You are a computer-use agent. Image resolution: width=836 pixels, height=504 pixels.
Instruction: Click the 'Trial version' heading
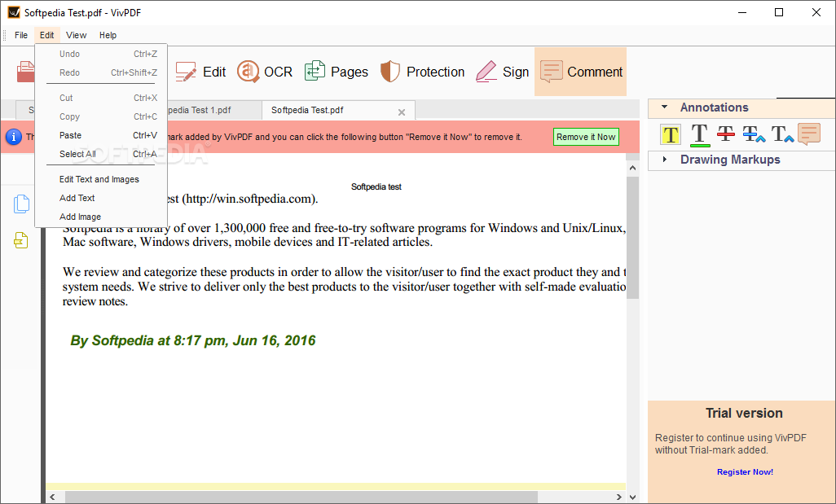[744, 413]
